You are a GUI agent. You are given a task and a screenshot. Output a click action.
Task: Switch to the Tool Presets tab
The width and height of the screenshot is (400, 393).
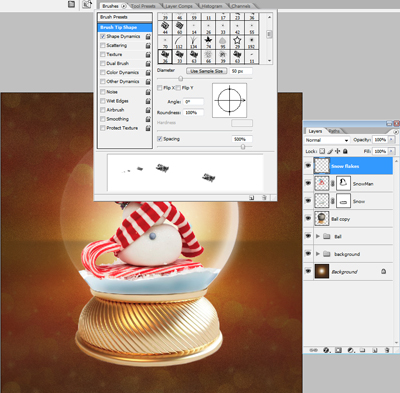[x=143, y=6]
